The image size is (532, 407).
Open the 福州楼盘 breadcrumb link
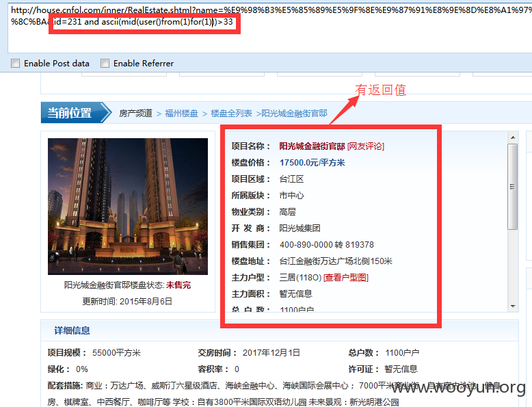pyautogui.click(x=181, y=114)
